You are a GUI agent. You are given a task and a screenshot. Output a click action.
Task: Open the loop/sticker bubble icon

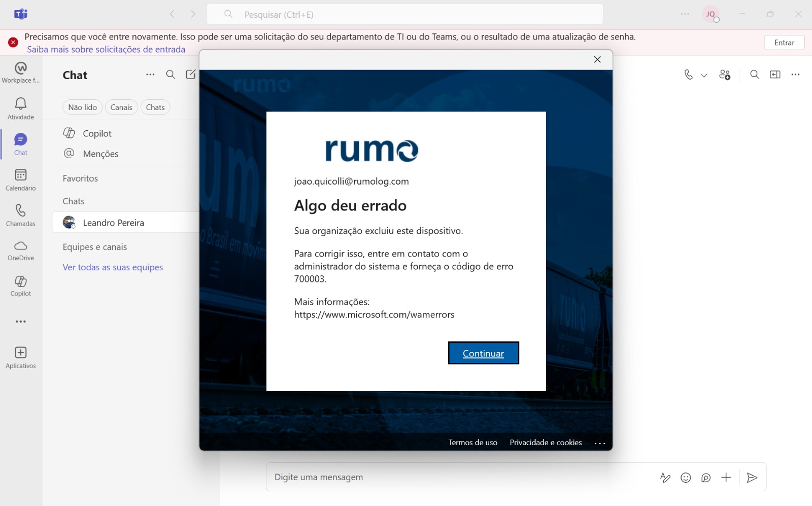tap(706, 477)
